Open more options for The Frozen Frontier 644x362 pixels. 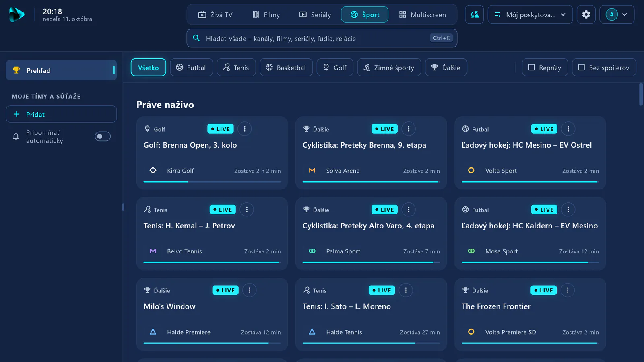(568, 290)
